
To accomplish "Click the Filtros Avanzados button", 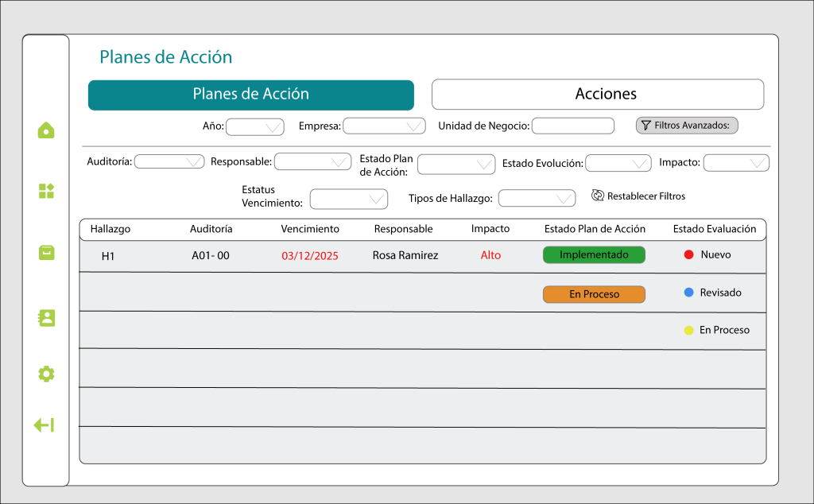I will (687, 126).
